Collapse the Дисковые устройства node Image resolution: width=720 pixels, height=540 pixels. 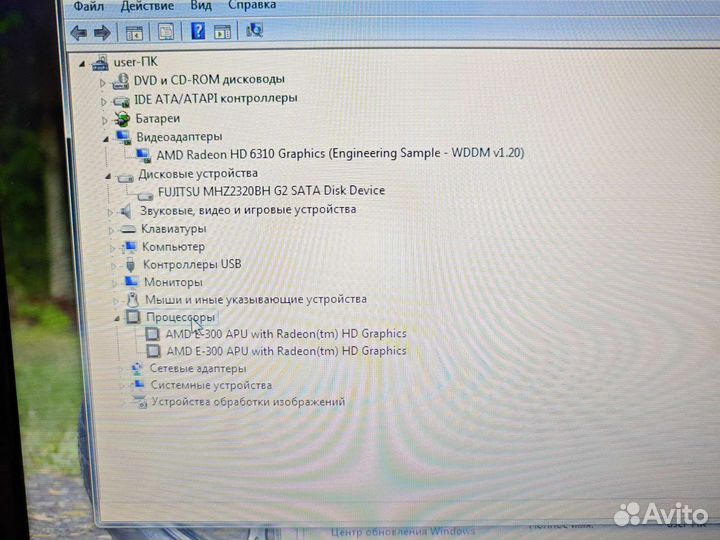(x=108, y=176)
